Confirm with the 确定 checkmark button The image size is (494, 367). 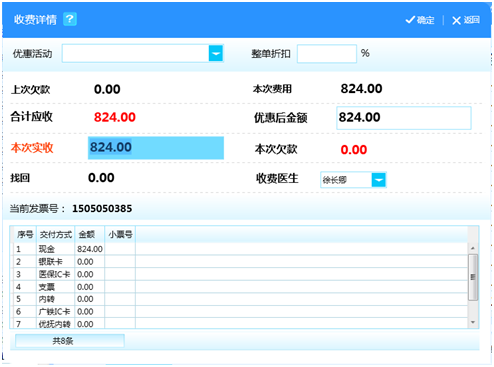click(x=420, y=20)
